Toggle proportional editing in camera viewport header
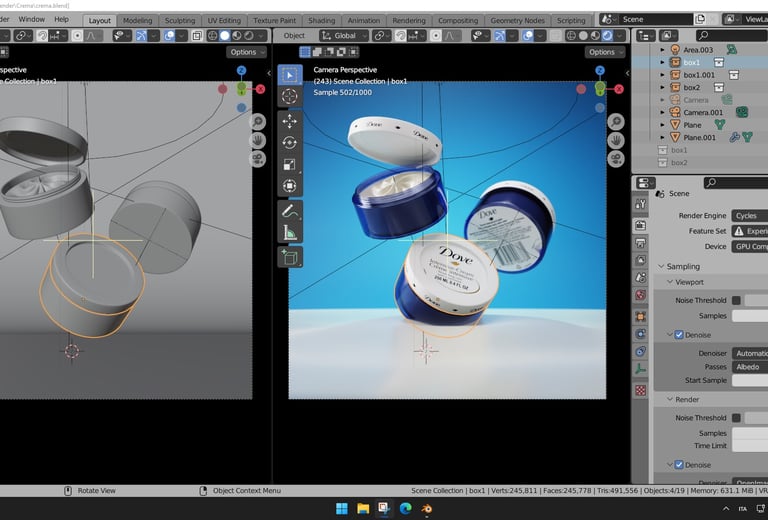Screen dimensions: 768x520 click(435, 36)
